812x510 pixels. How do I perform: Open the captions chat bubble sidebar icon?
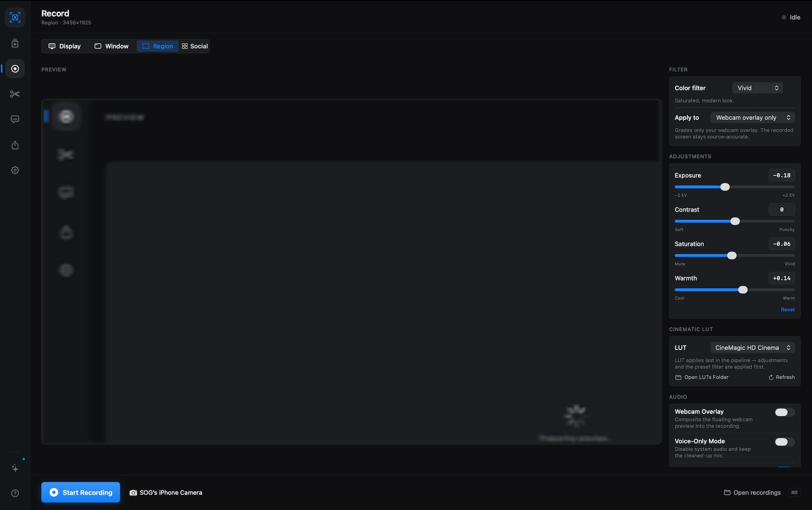pyautogui.click(x=15, y=120)
